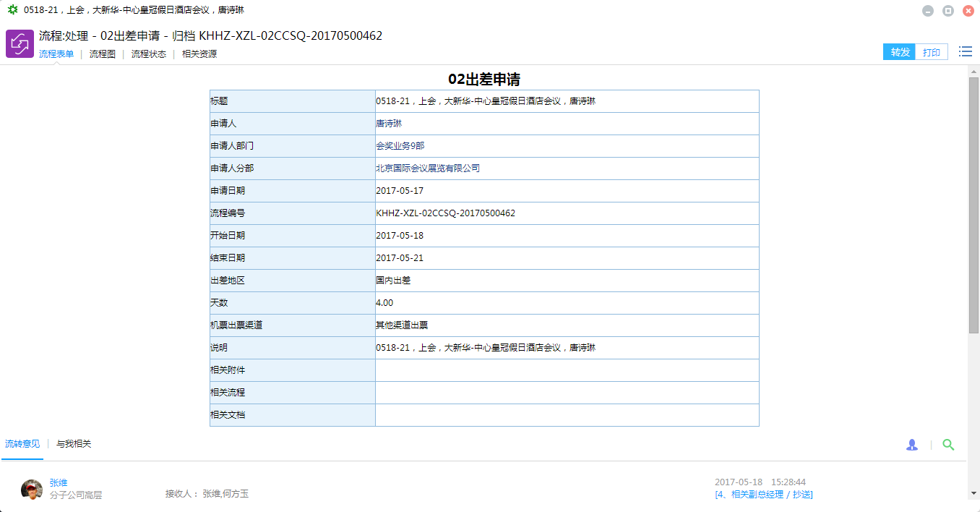The height and width of the screenshot is (512, 980).
Task: Open the list menu icon beside 打印
Action: 965,51
